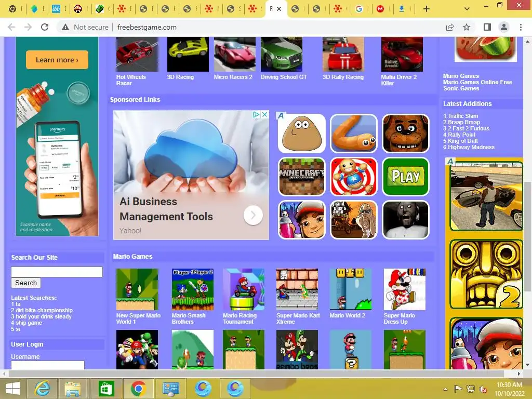Open the 3D Racing game link

180,77
